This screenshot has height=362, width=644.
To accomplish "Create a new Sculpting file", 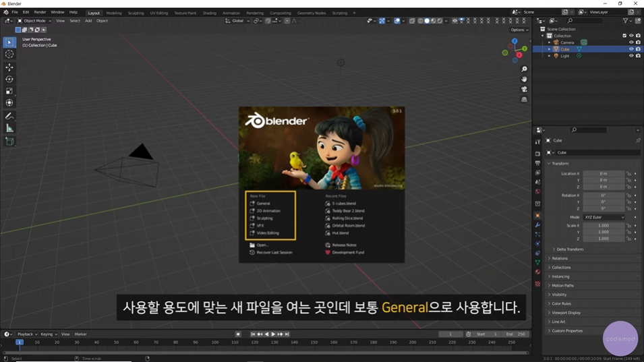I will pyautogui.click(x=264, y=218).
